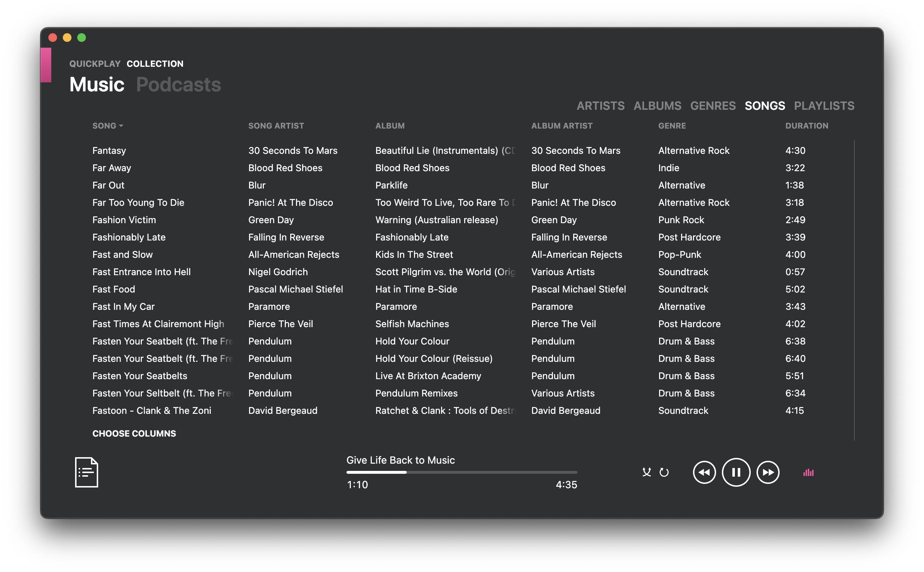Select the Music section heading
This screenshot has width=924, height=572.
(97, 84)
